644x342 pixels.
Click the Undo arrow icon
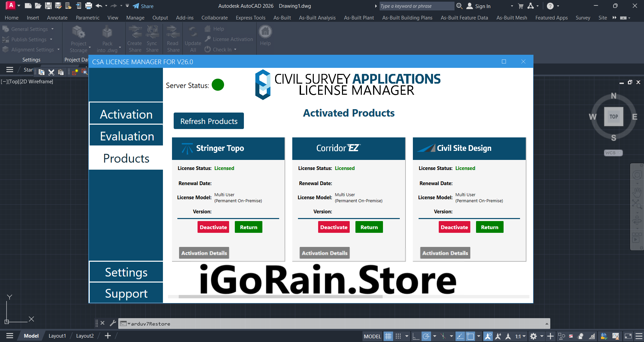click(x=99, y=6)
